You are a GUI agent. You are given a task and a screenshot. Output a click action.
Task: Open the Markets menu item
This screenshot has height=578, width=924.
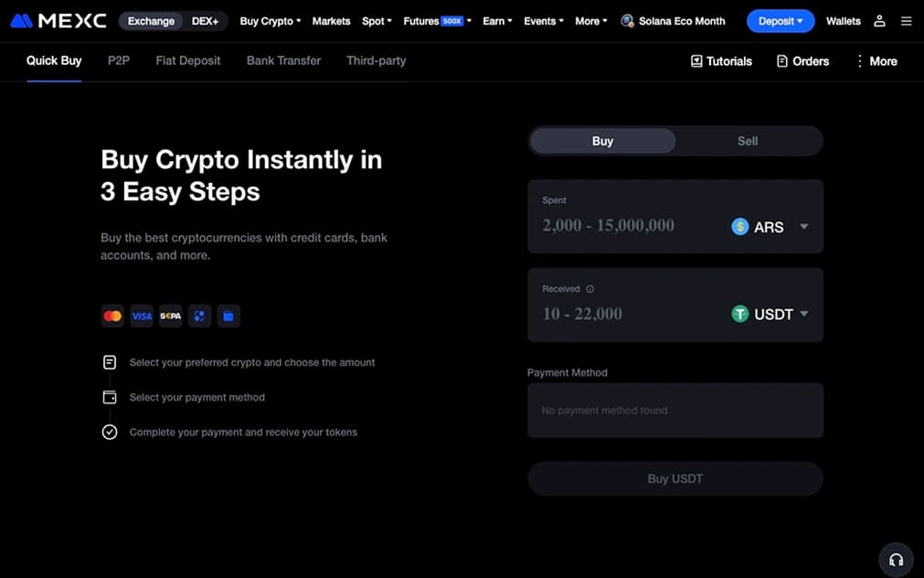(331, 21)
